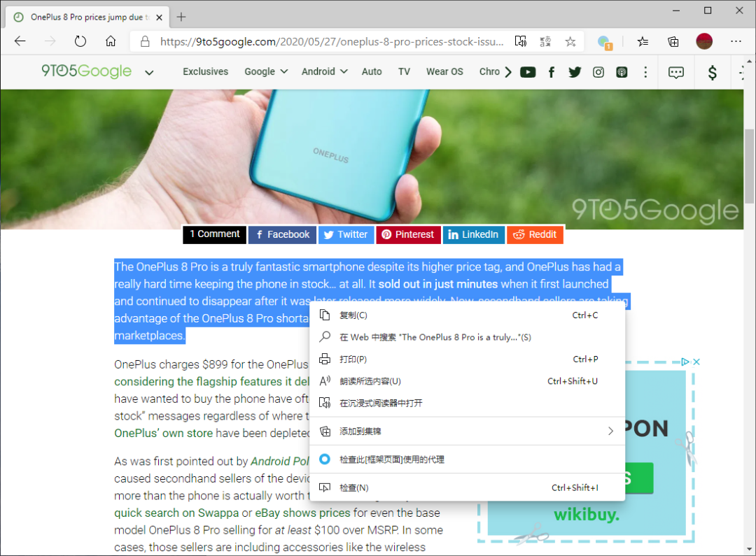Show more nav items with right arrow
Screen dimensions: 756x556
508,72
